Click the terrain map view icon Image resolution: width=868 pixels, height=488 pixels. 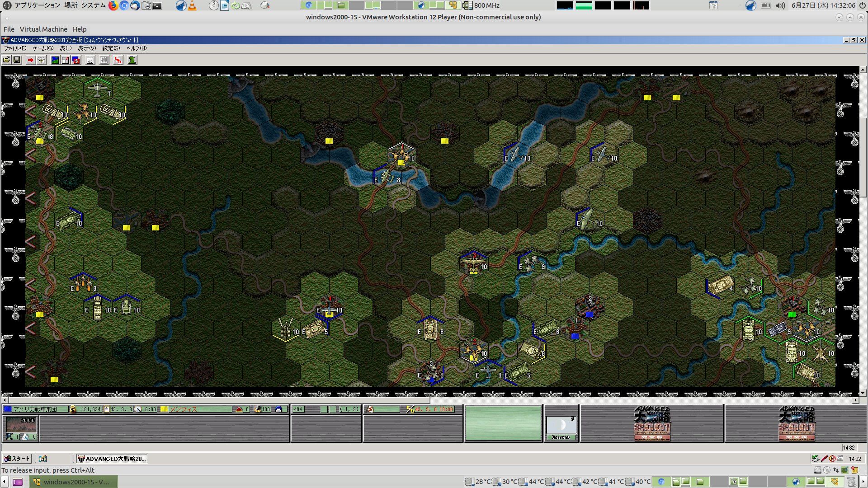(x=55, y=60)
